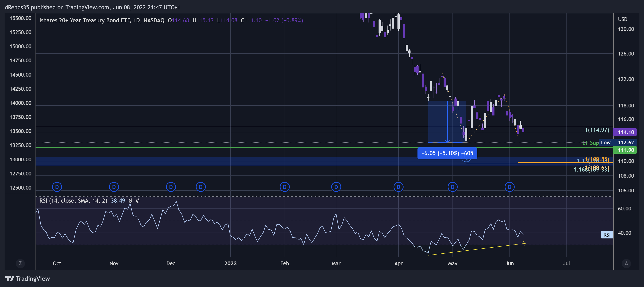
Task: Click the dividend marker near May
Action: pyautogui.click(x=453, y=187)
